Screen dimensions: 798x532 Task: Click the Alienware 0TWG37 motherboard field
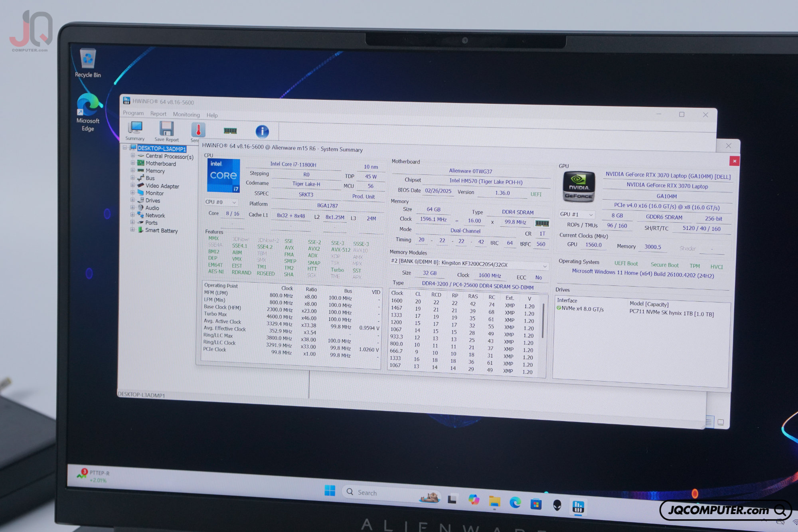[x=471, y=171]
